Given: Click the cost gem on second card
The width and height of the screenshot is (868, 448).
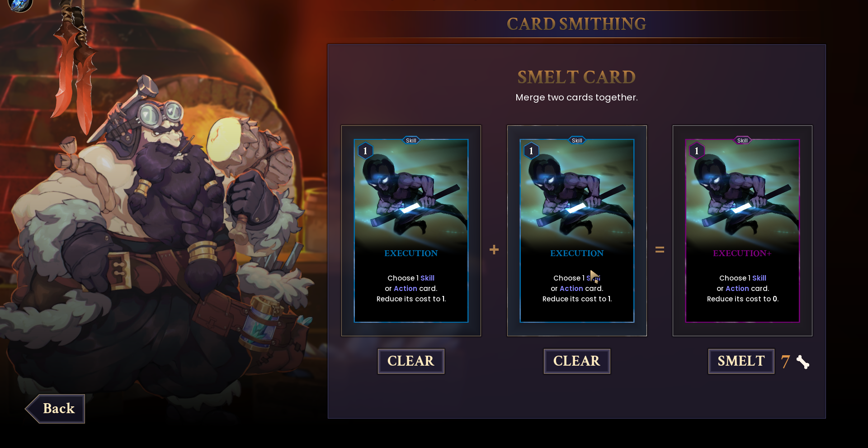Looking at the screenshot, I should 531,151.
